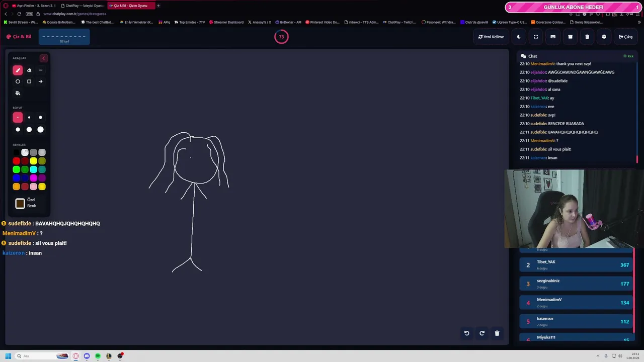This screenshot has width=644, height=362.
Task: Click the keyboard icon in game toolbar
Action: pos(553,37)
